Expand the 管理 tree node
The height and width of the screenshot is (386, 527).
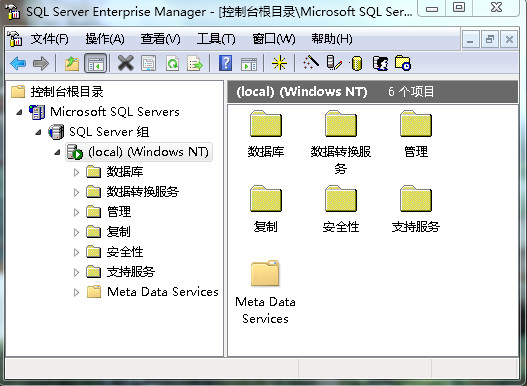pos(76,213)
